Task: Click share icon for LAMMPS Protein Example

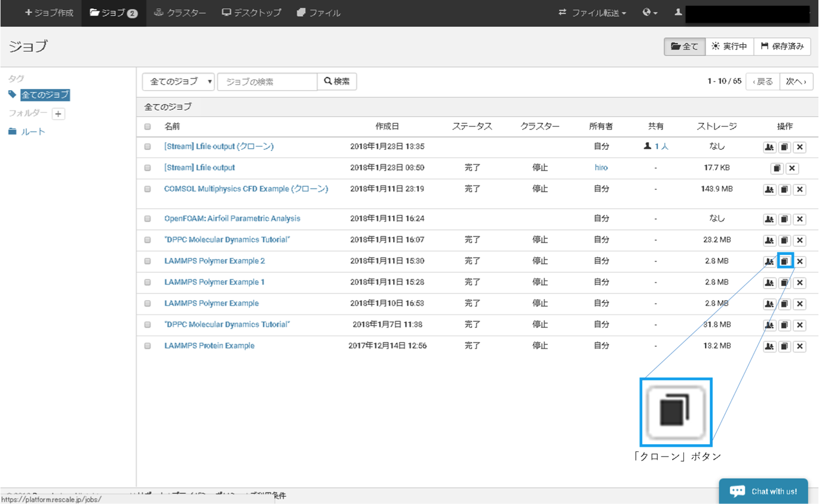Action: point(769,346)
